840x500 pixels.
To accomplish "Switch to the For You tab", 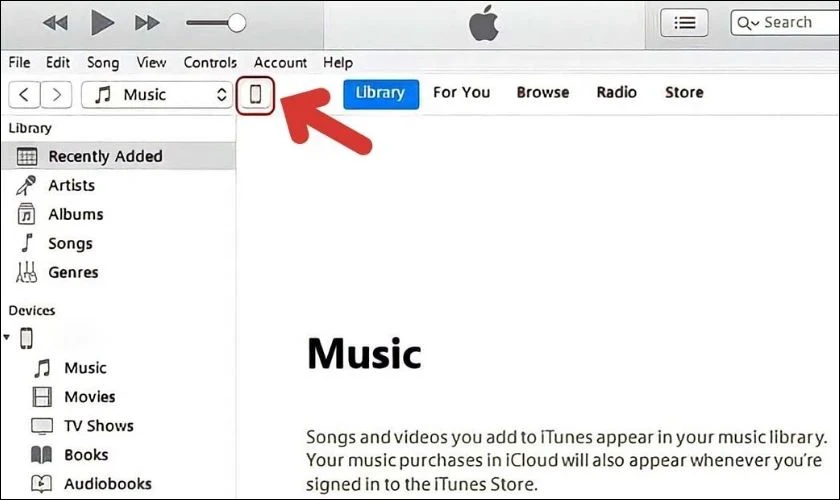I will coord(461,93).
